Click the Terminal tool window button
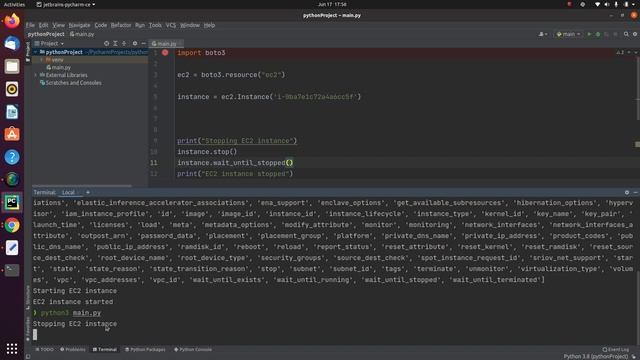Image resolution: width=640 pixels, height=360 pixels. click(104, 349)
